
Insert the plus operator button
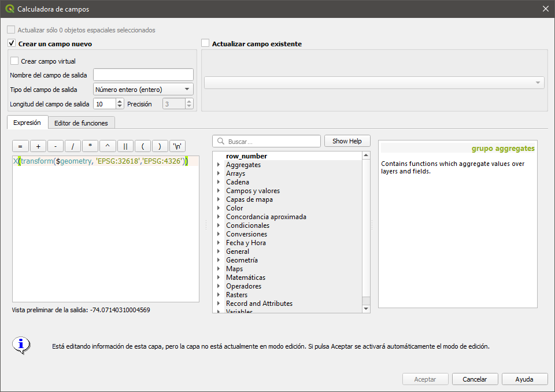(x=38, y=146)
